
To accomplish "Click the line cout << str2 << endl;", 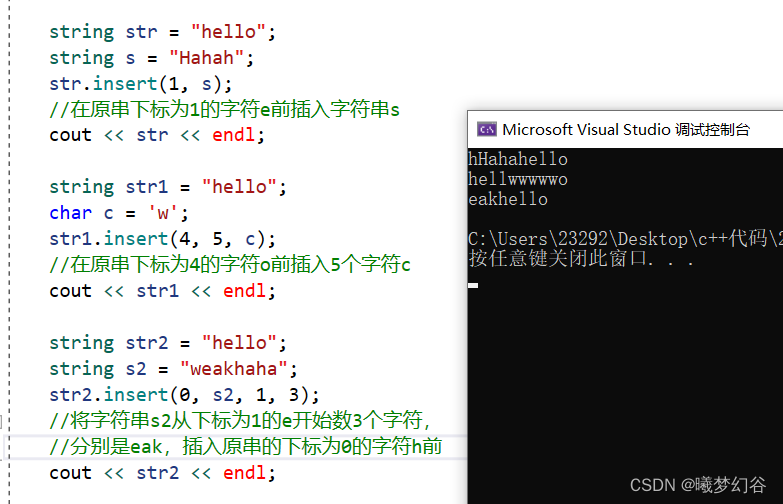I will point(162,473).
